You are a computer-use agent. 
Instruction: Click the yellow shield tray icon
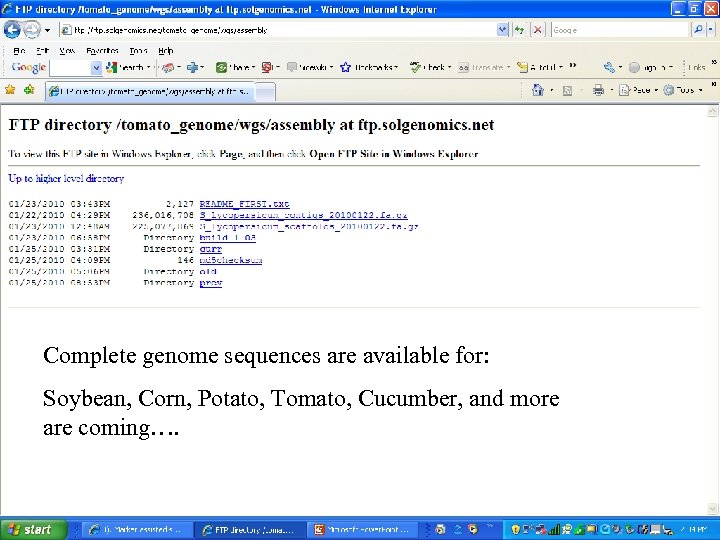515,530
